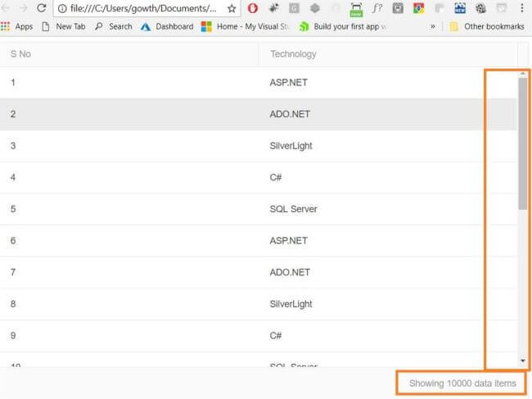Open the Search bookmark
532x399 pixels.
click(x=113, y=26)
